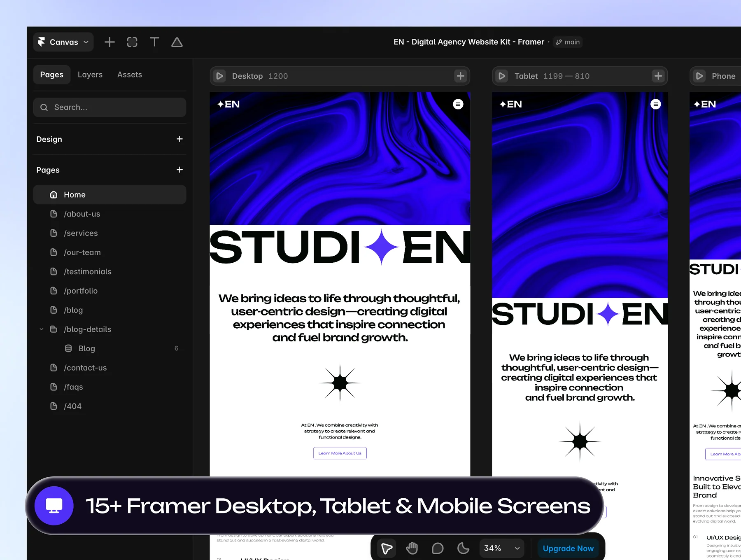
Task: Add breakpoint after Desktop with plus
Action: point(460,76)
